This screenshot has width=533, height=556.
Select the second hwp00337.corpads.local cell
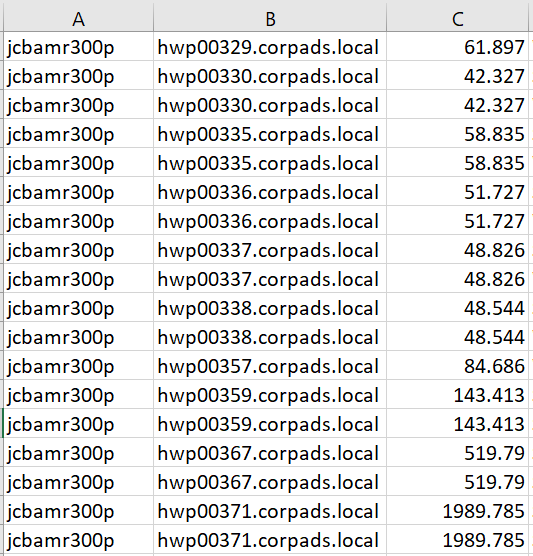[x=270, y=278]
